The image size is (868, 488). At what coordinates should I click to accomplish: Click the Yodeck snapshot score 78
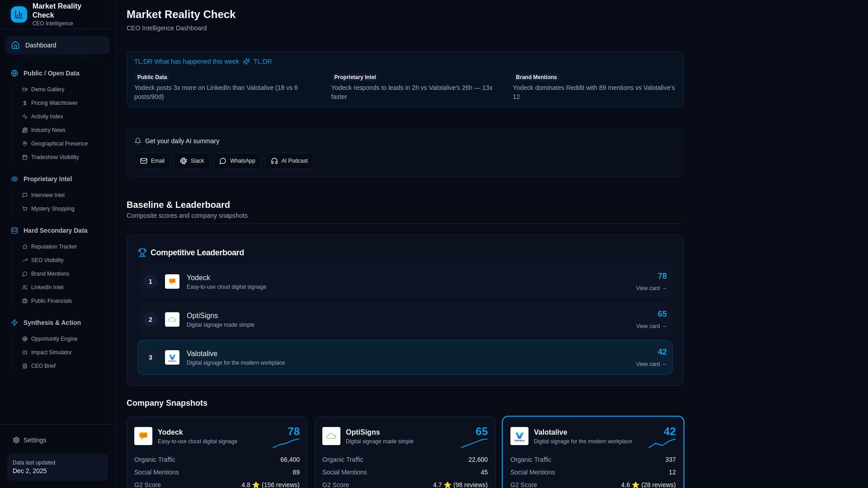[293, 432]
